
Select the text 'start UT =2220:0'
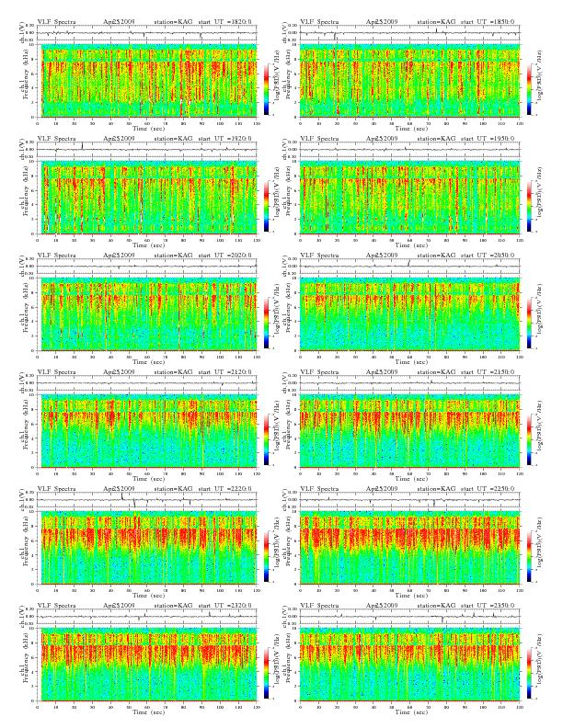pos(224,489)
